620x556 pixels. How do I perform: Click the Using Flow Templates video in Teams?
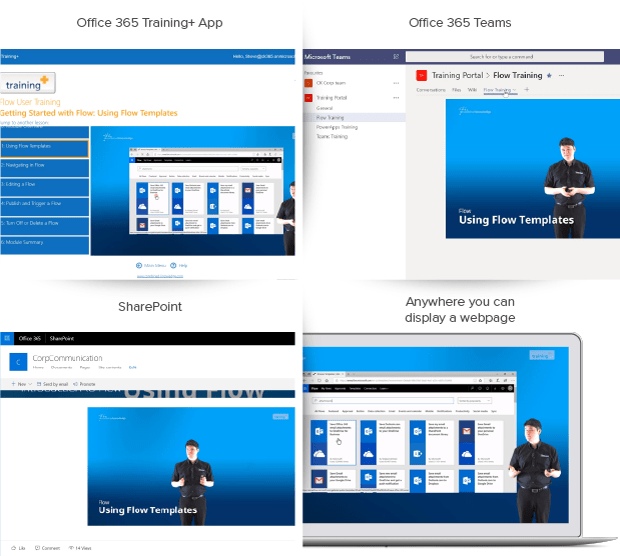[x=533, y=169]
